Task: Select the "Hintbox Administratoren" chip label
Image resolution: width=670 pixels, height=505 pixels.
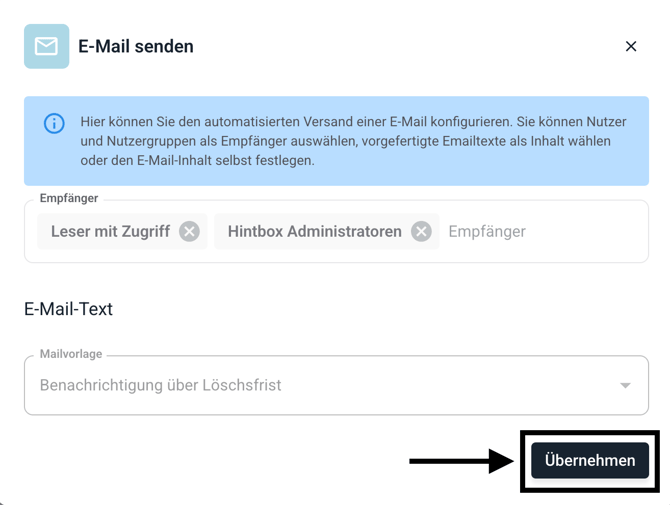Action: coord(314,231)
